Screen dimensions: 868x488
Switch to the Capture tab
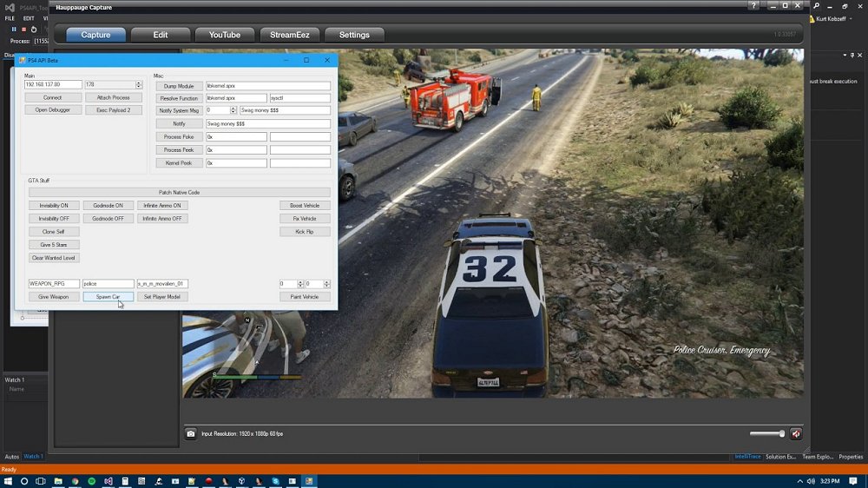[95, 35]
